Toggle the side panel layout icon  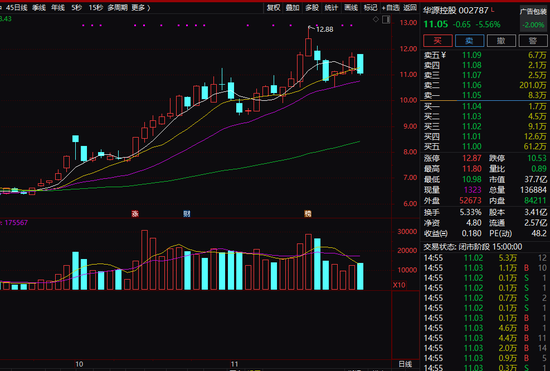click(386, 20)
